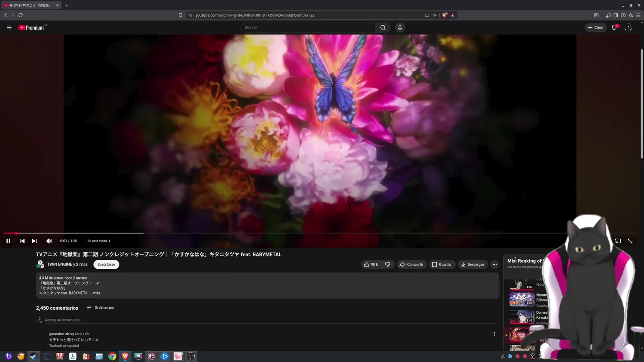644x362 pixels.
Task: Open @wataken-oh7vy commenter profile
Action: pyautogui.click(x=61, y=334)
